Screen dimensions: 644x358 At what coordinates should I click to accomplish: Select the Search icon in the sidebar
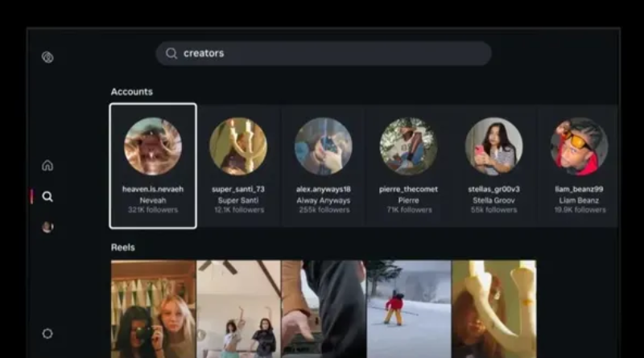47,196
